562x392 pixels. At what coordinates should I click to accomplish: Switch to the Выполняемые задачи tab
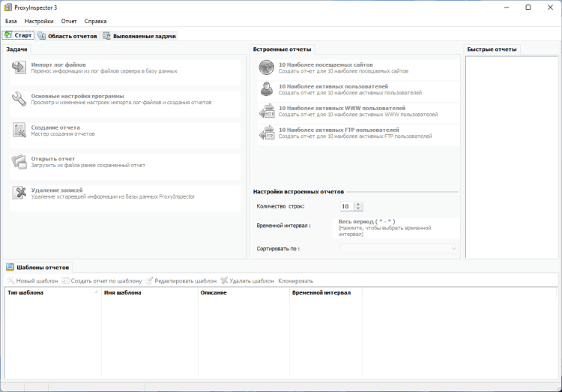point(139,36)
